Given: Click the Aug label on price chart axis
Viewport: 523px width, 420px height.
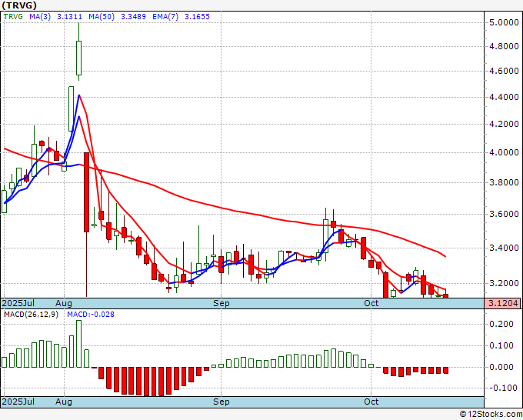Looking at the screenshot, I should tap(64, 303).
